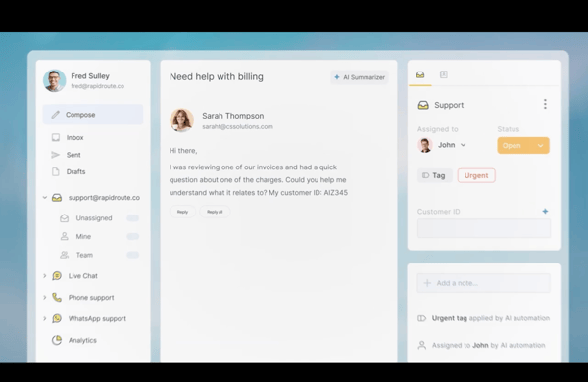Click the email saraht@cssolutions.com

pyautogui.click(x=238, y=126)
